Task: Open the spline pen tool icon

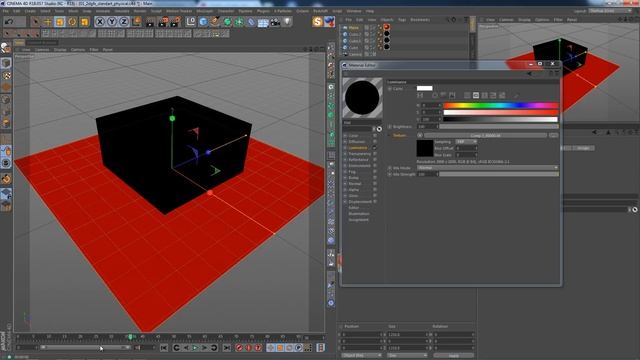Action: tap(215, 22)
